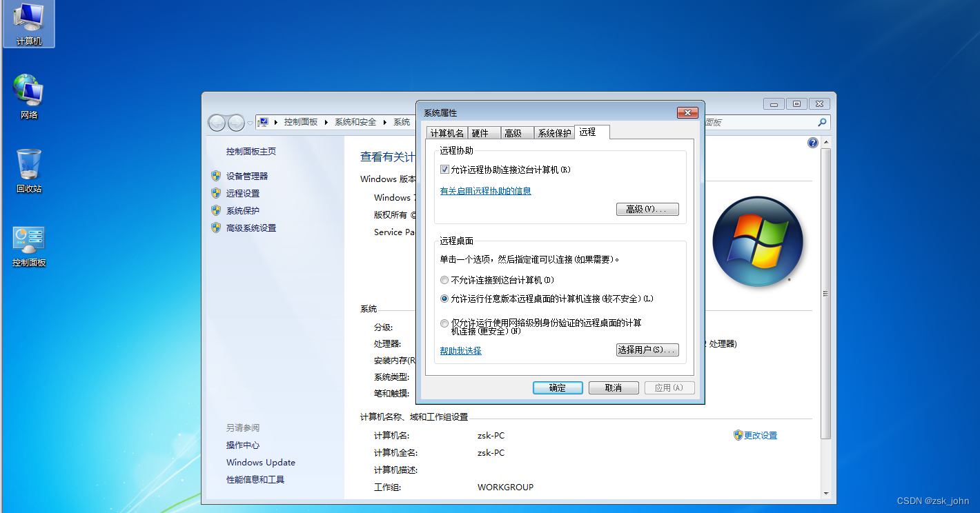
Task: Open 操作中心 link
Action: pyautogui.click(x=243, y=445)
